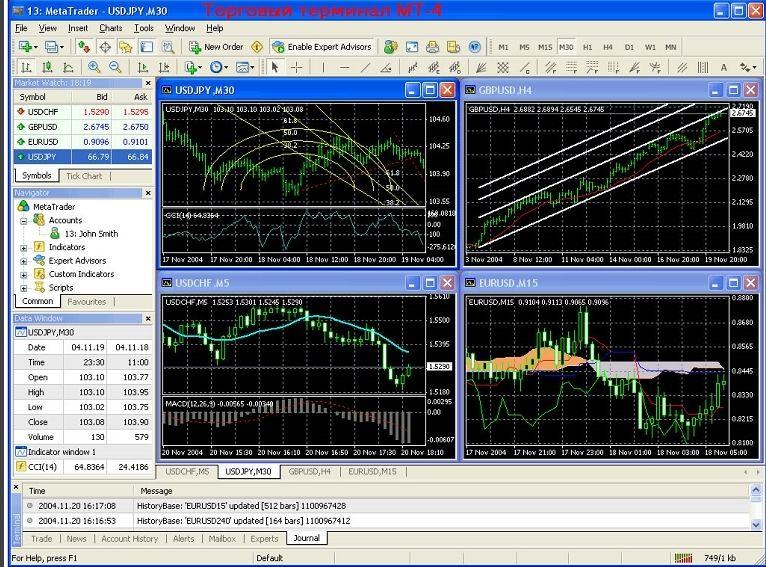This screenshot has width=766, height=567.
Task: Select bar chart type icon
Action: 26,67
